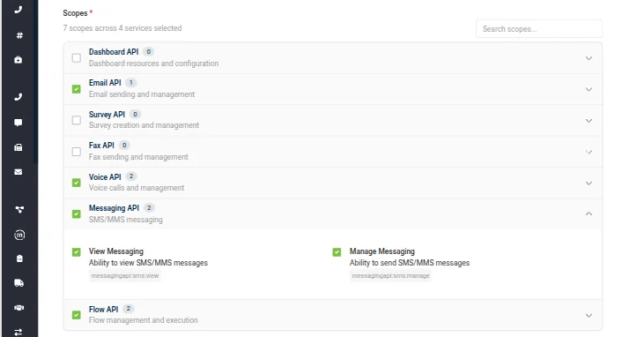
Task: Uncheck the Flow API checkbox
Action: pos(77,315)
